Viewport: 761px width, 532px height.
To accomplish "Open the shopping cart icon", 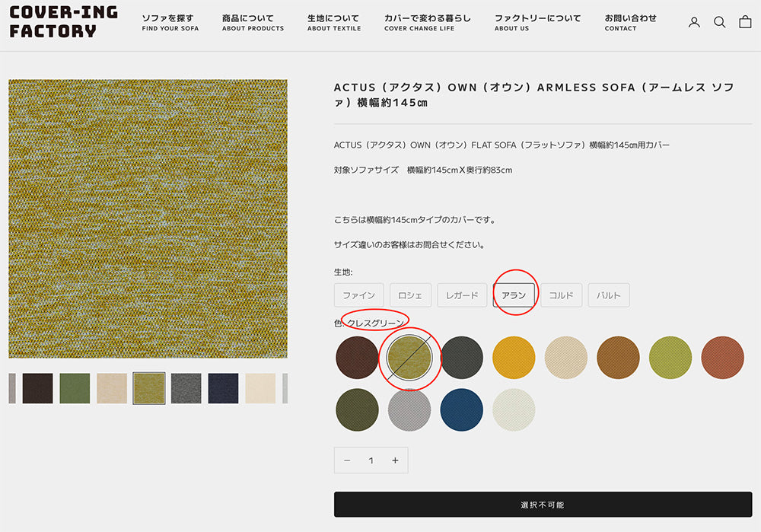I will [745, 22].
